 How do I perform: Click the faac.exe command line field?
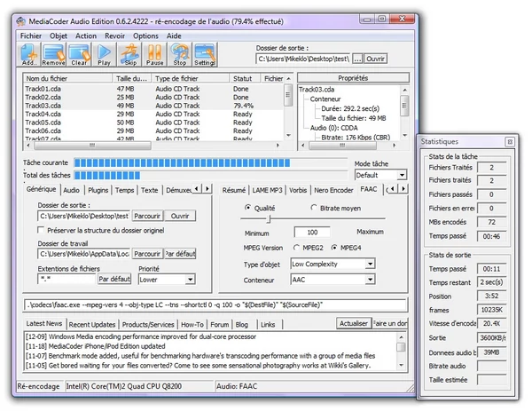215,305
